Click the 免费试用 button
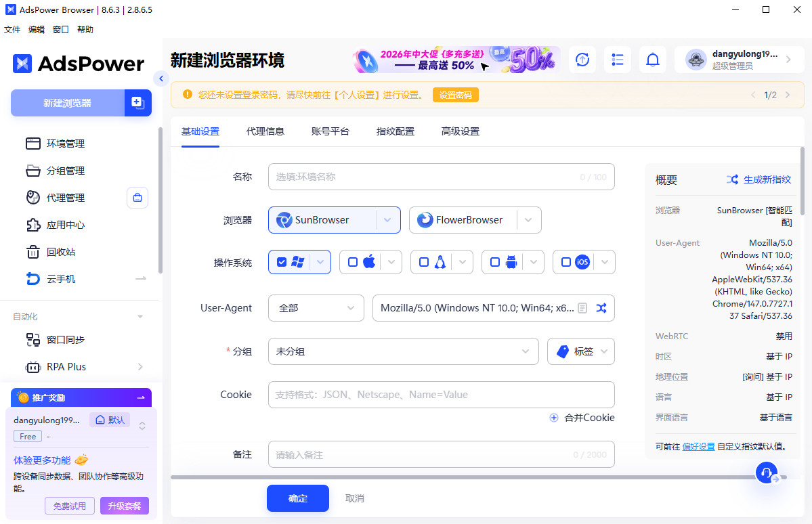The image size is (812, 524). [70, 506]
